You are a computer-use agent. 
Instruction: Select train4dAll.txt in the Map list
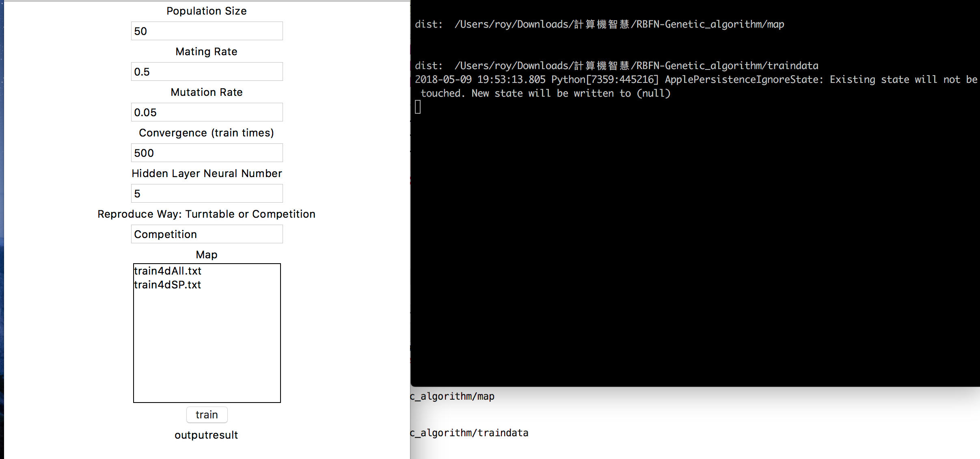[168, 271]
